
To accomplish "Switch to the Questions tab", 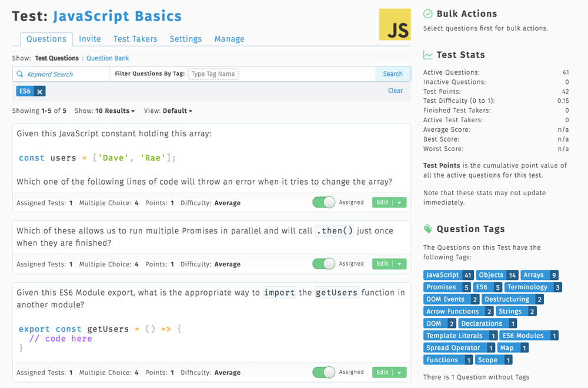I will pyautogui.click(x=46, y=39).
